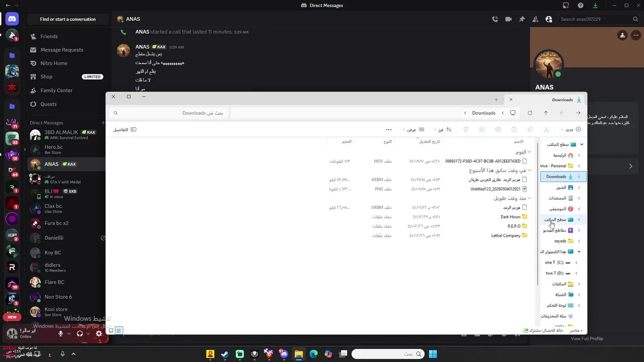Click the Windows Start button
The width and height of the screenshot is (644, 362).
433,354
